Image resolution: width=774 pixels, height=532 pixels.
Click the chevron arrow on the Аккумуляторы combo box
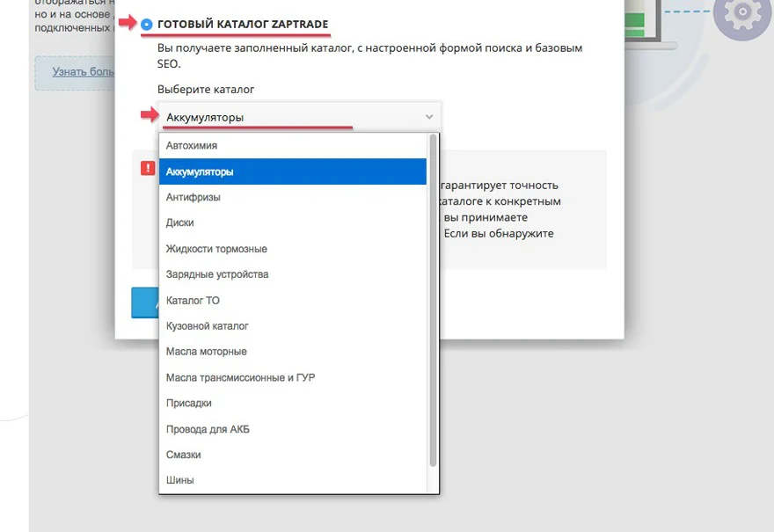point(428,115)
